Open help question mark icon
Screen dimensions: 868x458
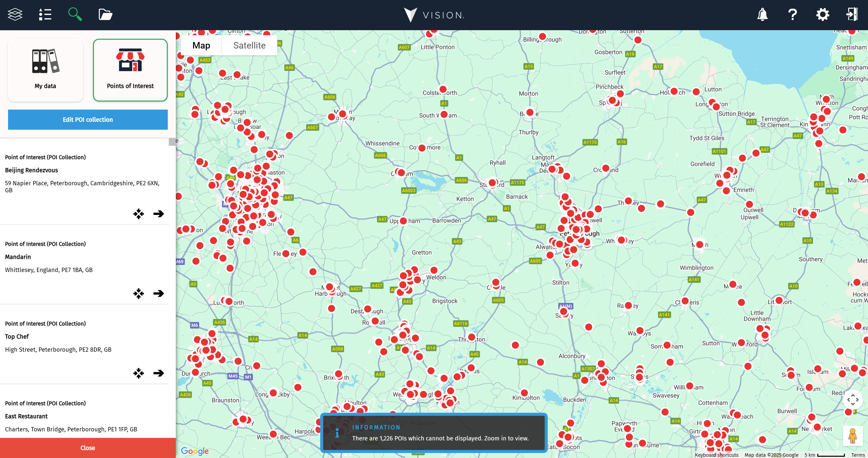click(x=792, y=15)
